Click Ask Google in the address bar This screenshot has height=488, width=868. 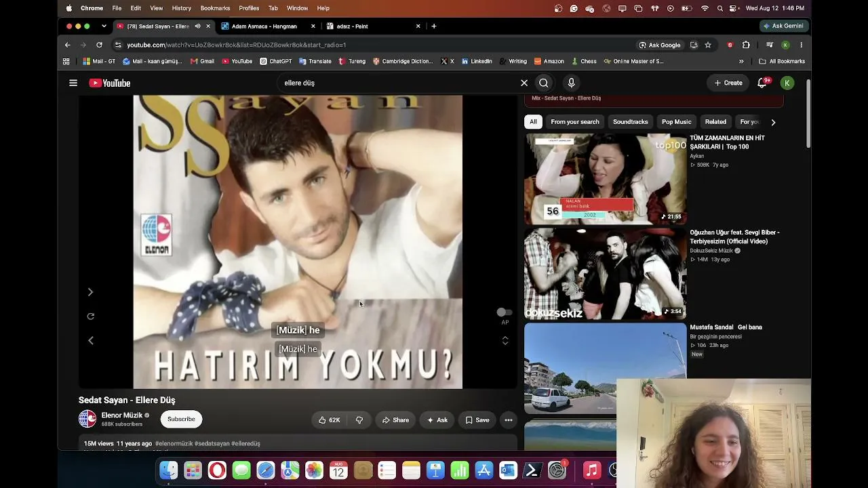pyautogui.click(x=660, y=45)
